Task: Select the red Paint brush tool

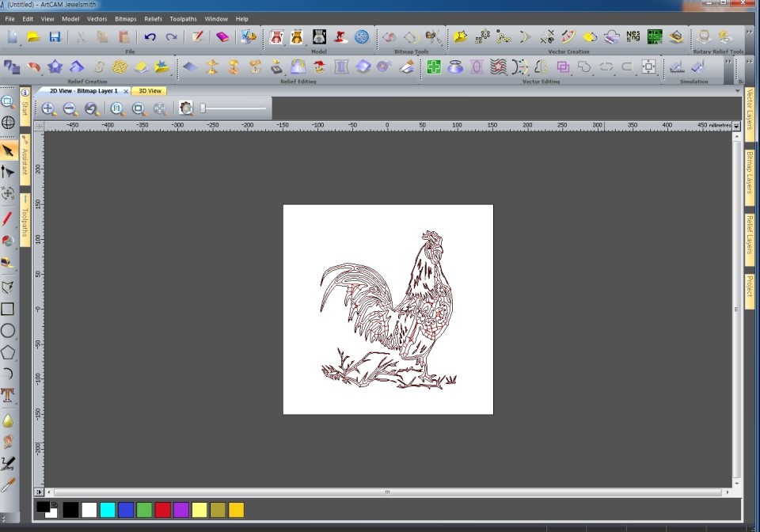Action: click(7, 218)
